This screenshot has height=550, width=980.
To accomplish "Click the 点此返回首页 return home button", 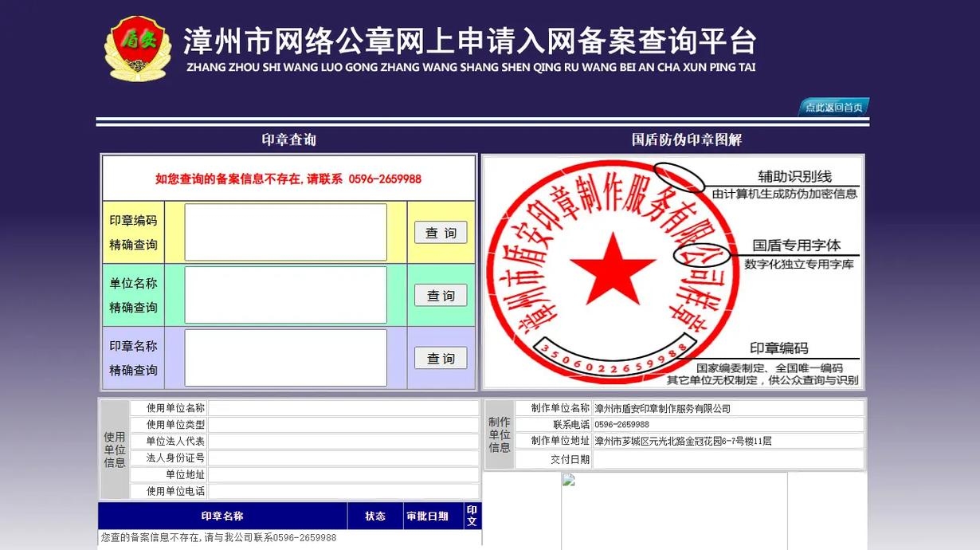I will [833, 107].
